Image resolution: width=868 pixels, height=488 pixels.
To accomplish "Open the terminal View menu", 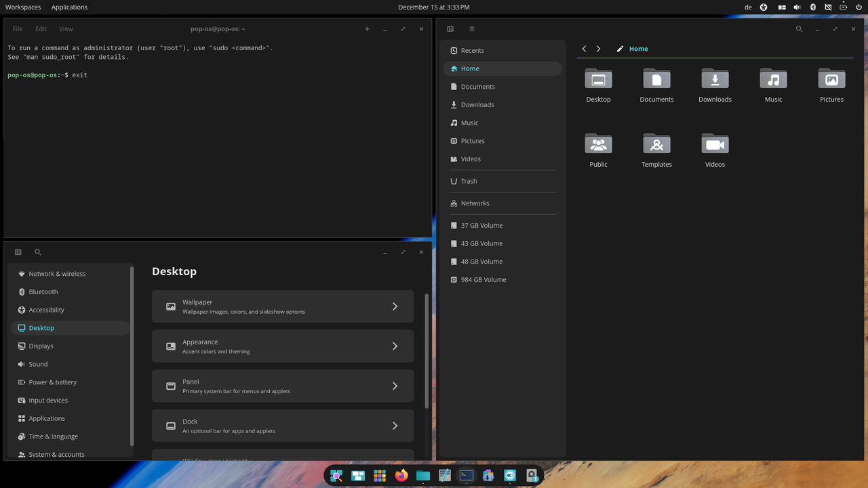I will click(x=66, y=29).
